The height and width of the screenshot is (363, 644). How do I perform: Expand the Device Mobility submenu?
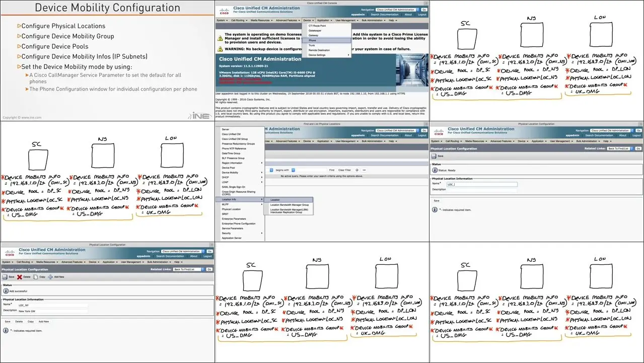pos(261,173)
